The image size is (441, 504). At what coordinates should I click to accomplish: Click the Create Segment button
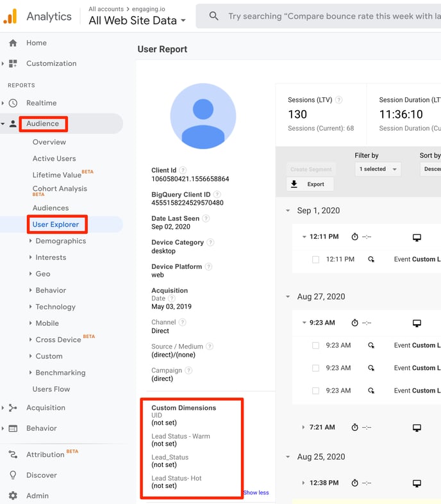click(311, 170)
